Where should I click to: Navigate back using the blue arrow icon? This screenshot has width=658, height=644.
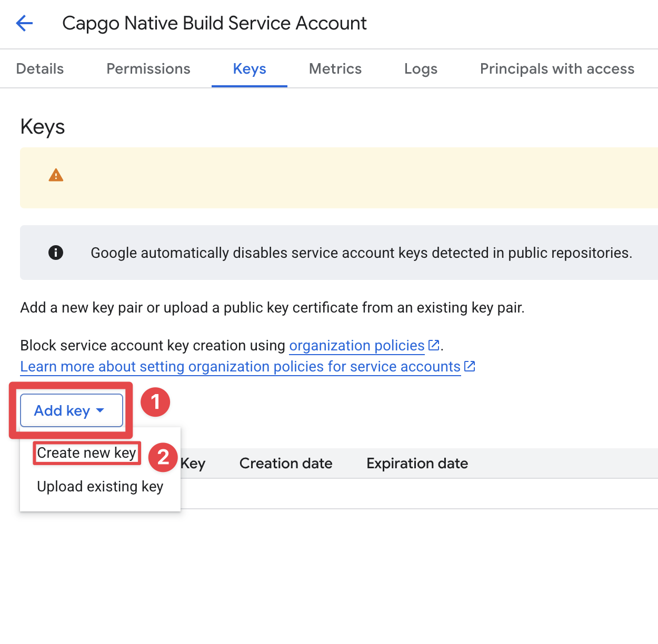click(x=24, y=23)
